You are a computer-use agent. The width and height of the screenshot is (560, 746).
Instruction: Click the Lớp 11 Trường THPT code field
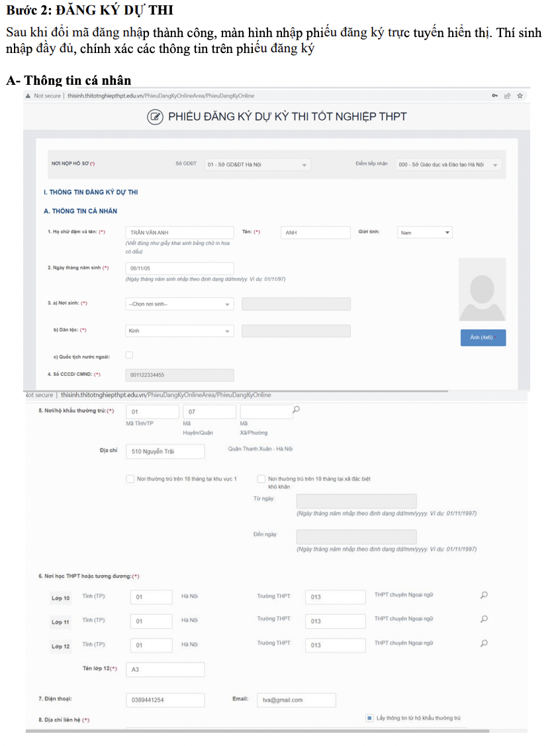tap(336, 621)
